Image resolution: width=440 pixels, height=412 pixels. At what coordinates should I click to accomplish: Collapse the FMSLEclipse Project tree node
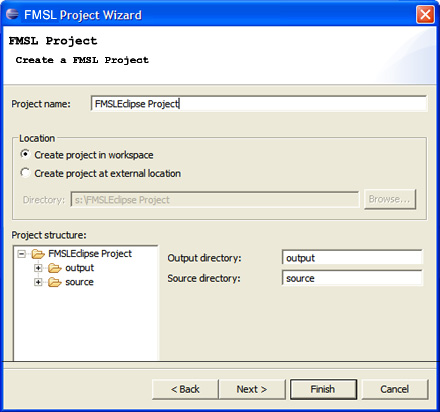click(22, 254)
